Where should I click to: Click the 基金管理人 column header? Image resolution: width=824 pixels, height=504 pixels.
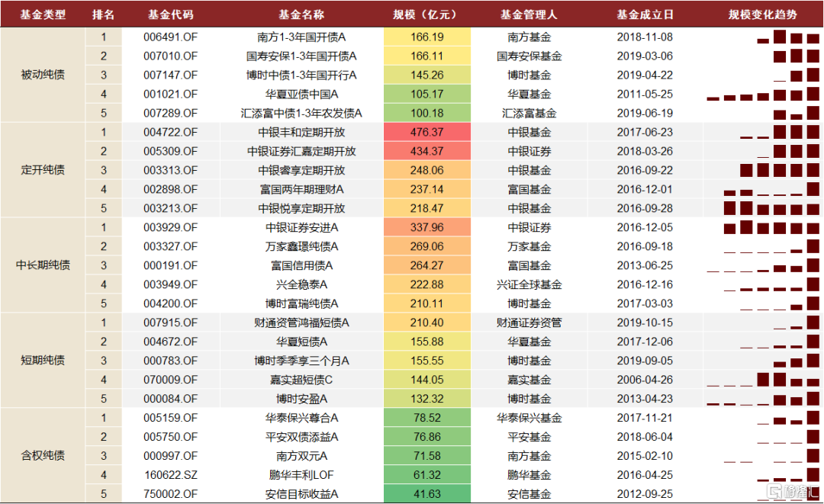click(529, 14)
